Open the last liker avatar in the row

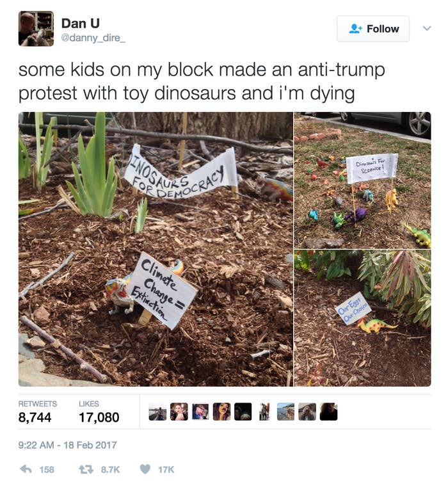[328, 412]
